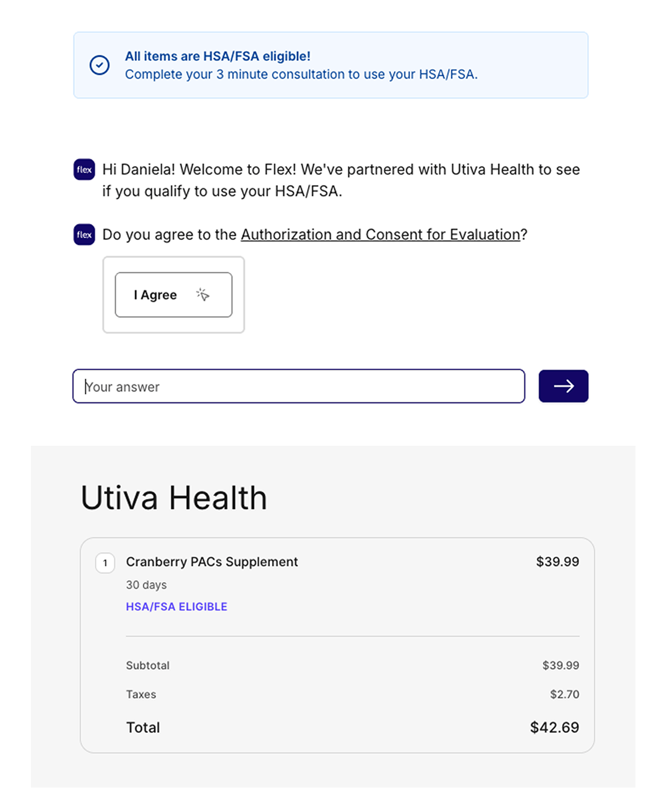
Task: Focus the Your answer text field
Action: pos(299,386)
